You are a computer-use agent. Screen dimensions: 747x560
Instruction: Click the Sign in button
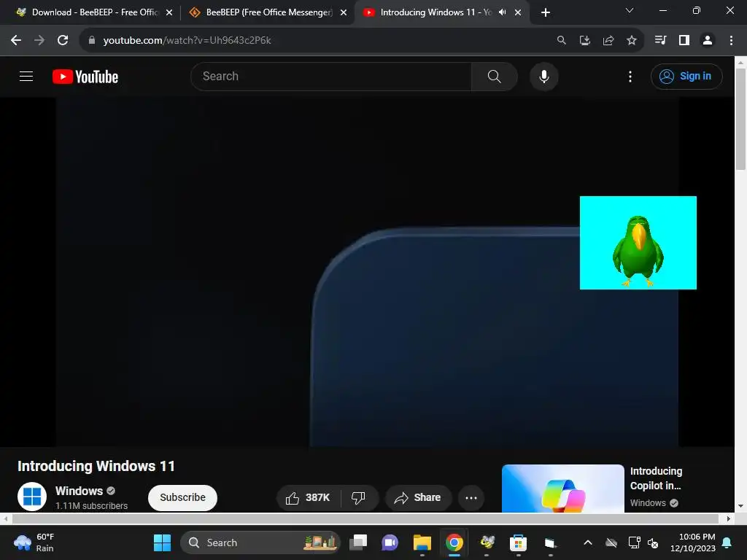[686, 76]
